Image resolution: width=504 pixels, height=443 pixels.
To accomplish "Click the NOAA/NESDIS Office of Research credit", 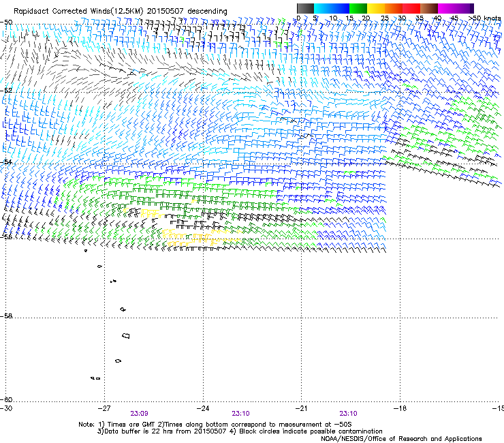I will click(401, 439).
